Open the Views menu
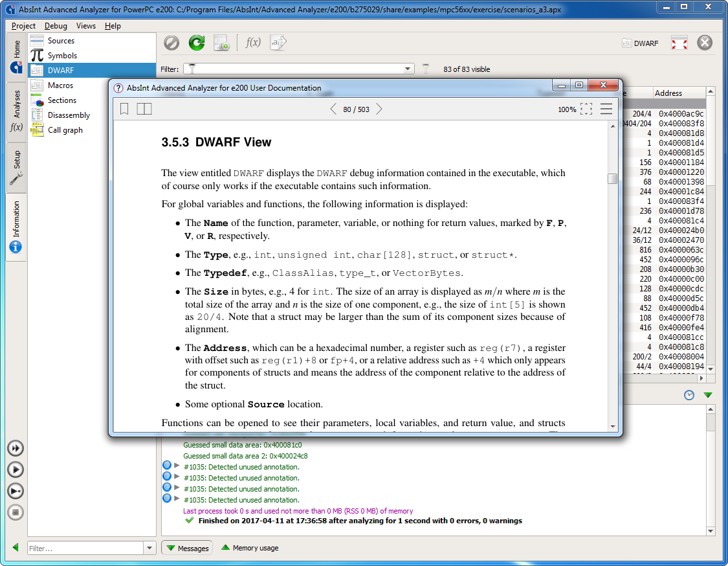The image size is (728, 566). pyautogui.click(x=86, y=26)
